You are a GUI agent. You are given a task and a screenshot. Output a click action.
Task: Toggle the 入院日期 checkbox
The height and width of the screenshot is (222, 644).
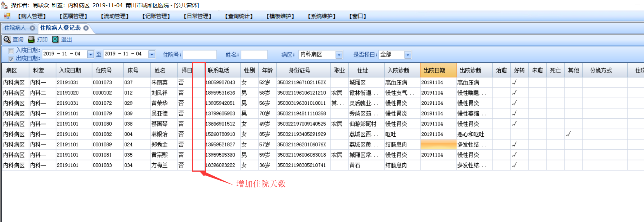pyautogui.click(x=11, y=51)
